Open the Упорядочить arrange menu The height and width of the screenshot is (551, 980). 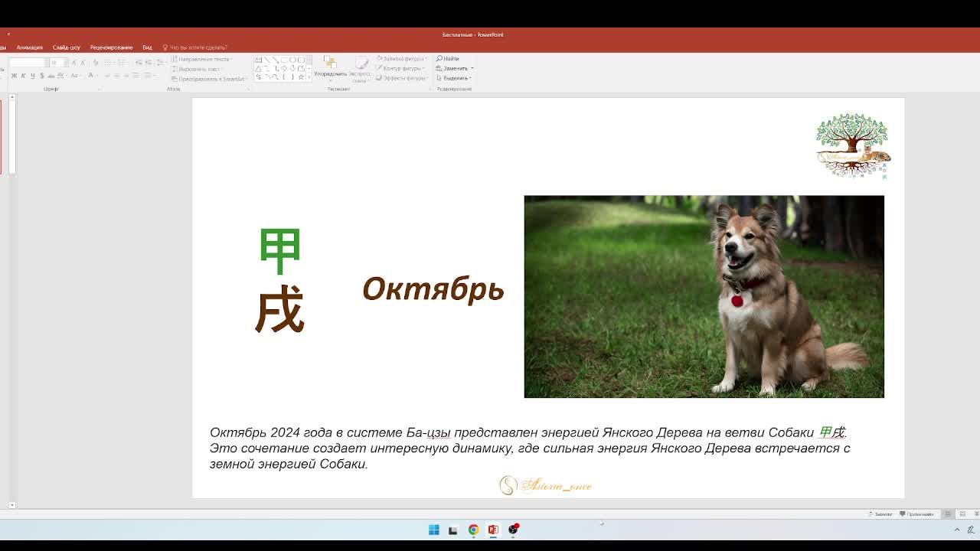pyautogui.click(x=330, y=69)
